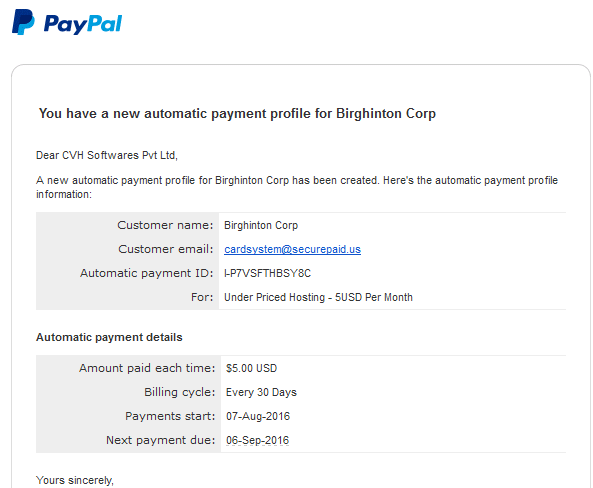Viewport: 593px width, 488px height.
Task: Click the Dear CVH Softwares Pvt Ltd greeting
Action: point(107,155)
